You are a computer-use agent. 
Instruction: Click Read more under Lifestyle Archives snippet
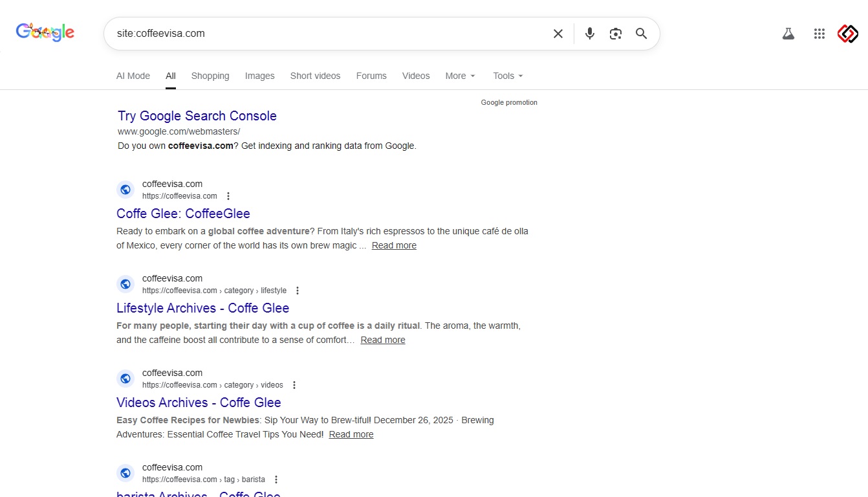tap(382, 340)
